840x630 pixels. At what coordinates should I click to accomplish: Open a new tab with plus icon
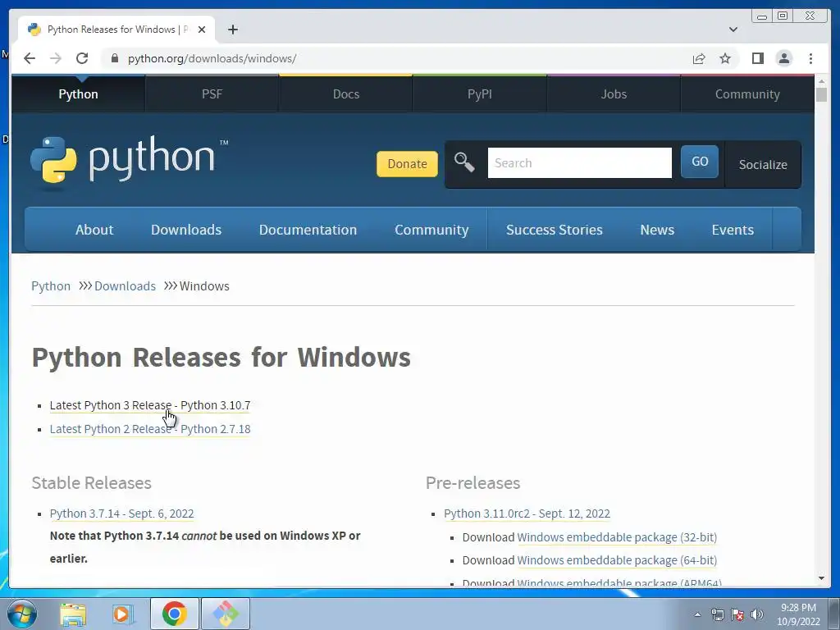click(x=232, y=30)
